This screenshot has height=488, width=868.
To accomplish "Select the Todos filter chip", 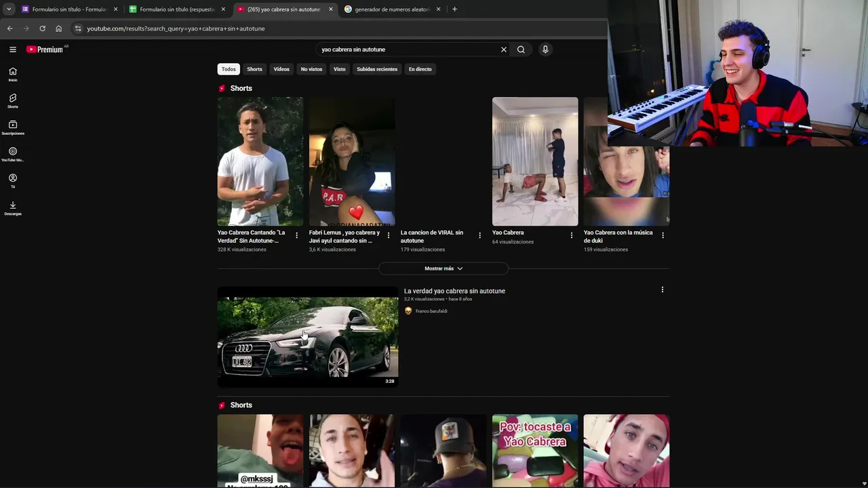I will (229, 69).
